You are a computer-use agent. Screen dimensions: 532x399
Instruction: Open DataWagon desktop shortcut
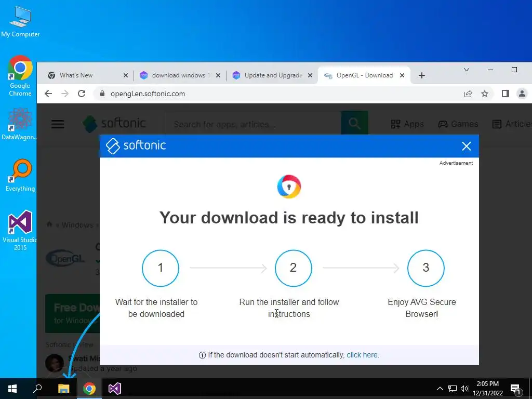[19, 124]
